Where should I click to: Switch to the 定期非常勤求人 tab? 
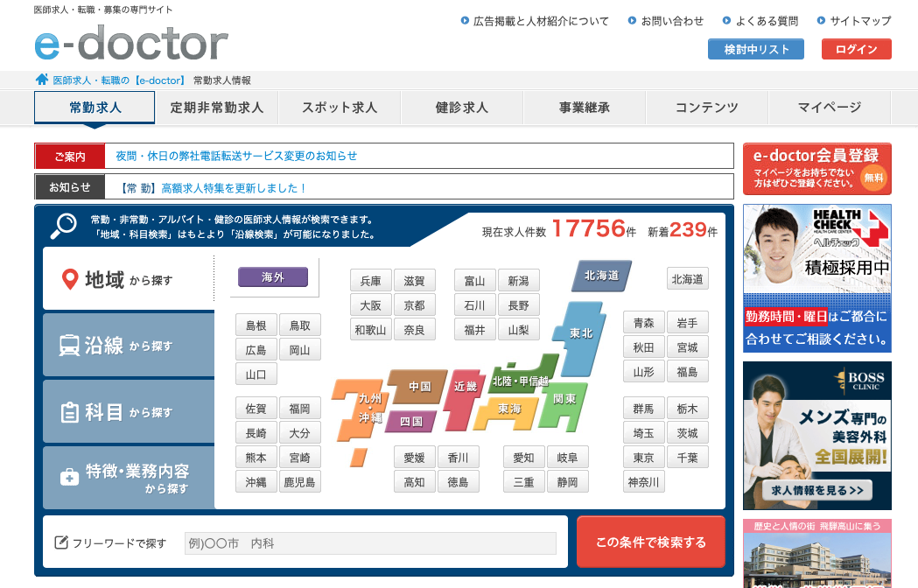218,107
